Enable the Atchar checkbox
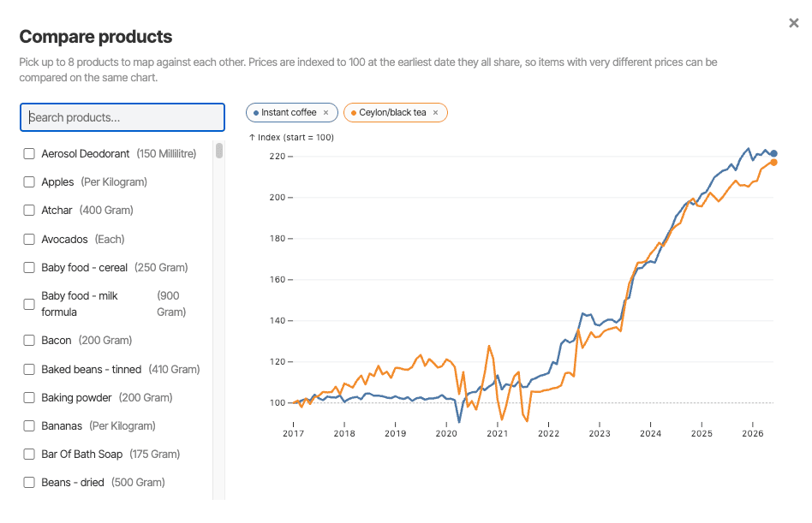Screen dimensions: 812x523 (29, 210)
